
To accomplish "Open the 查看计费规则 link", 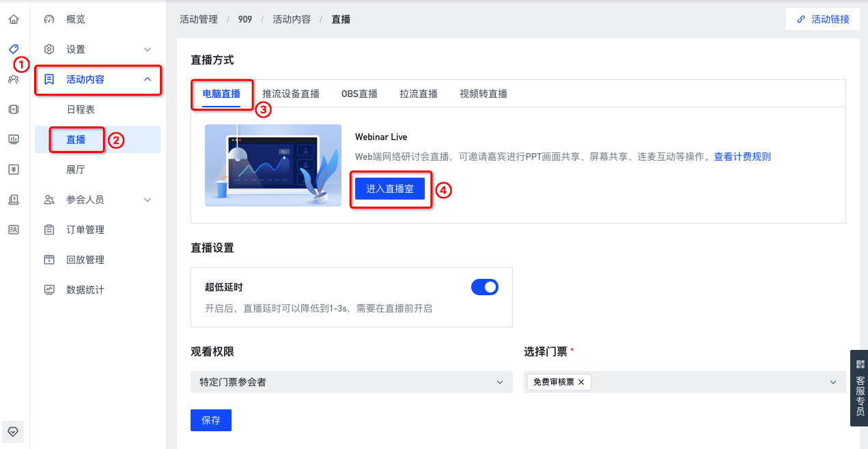I will [742, 157].
